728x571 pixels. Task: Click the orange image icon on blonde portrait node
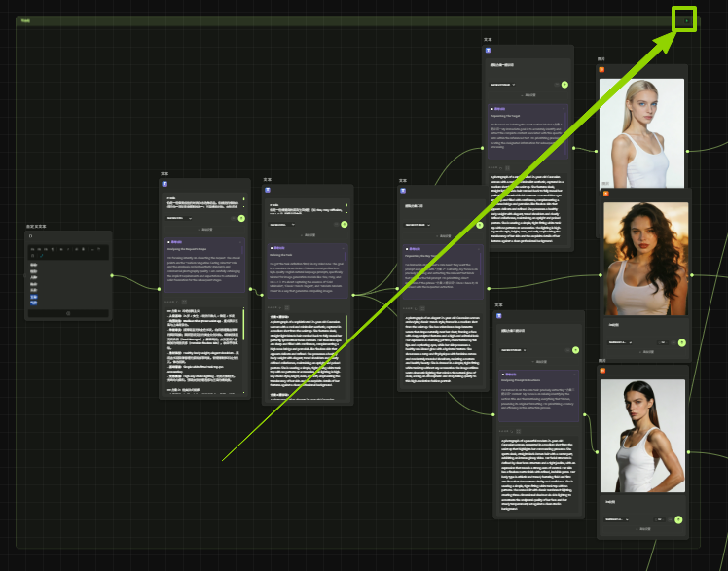(601, 70)
